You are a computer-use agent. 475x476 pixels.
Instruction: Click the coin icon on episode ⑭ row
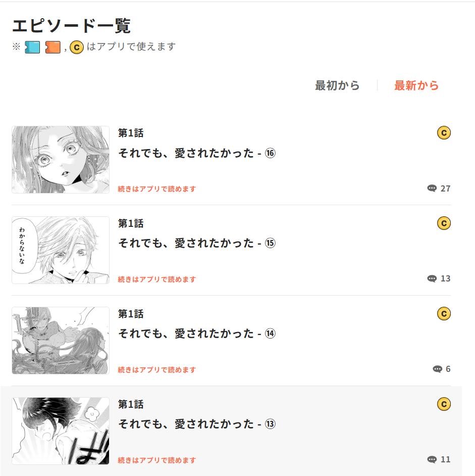click(444, 314)
